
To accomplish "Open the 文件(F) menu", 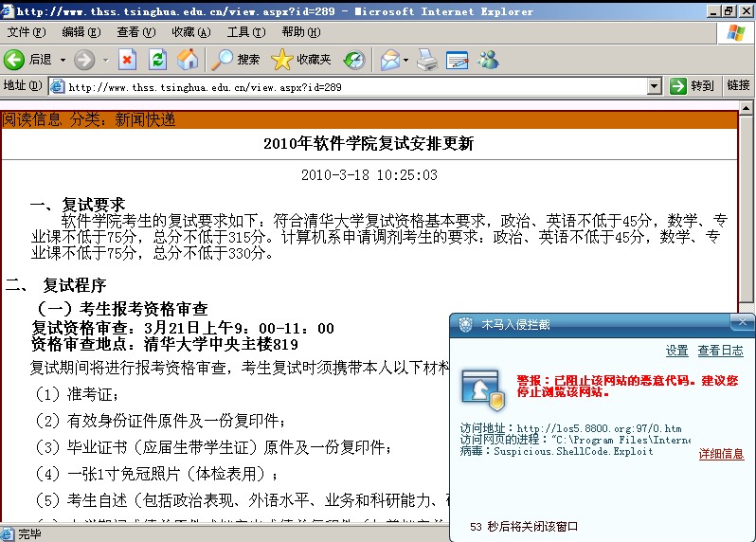I will 26,32.
